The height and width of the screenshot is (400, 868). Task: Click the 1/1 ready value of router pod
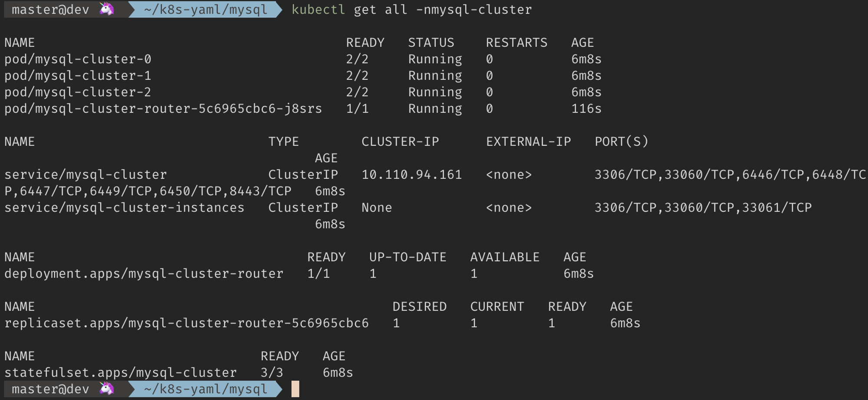[x=357, y=108]
